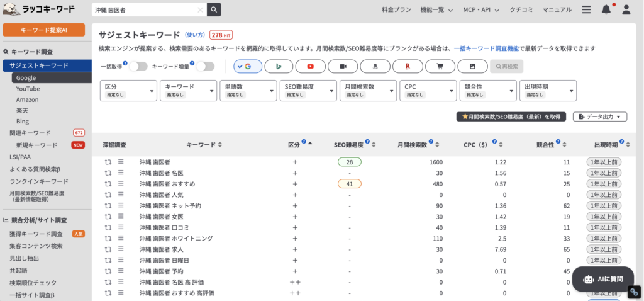
Task: Open 一括キーワード調査機能 link
Action: (486, 48)
